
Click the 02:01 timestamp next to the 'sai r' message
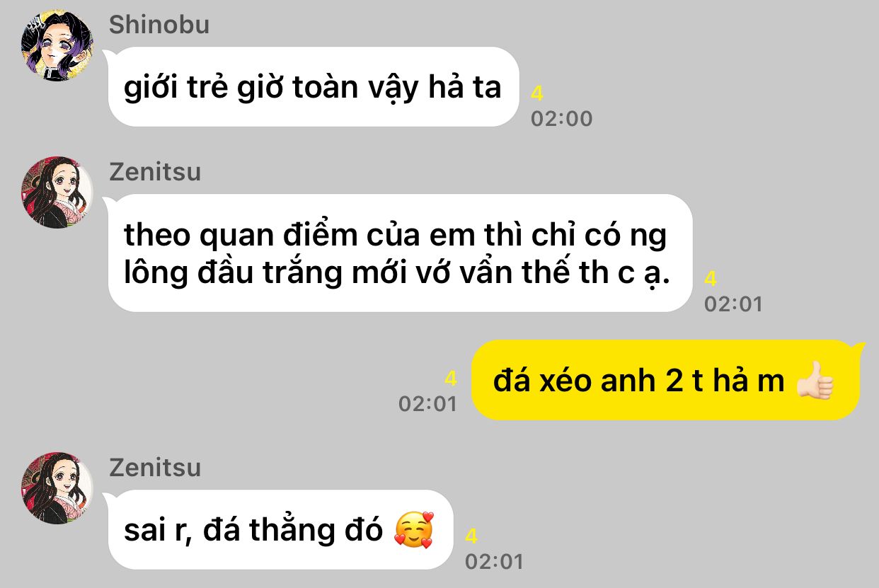pos(494,562)
